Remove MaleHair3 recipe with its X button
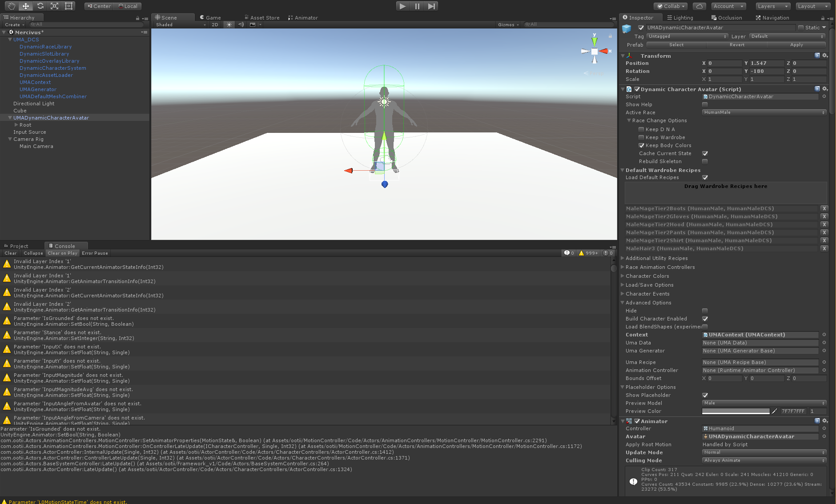Viewport: 836px width, 504px height. (824, 248)
